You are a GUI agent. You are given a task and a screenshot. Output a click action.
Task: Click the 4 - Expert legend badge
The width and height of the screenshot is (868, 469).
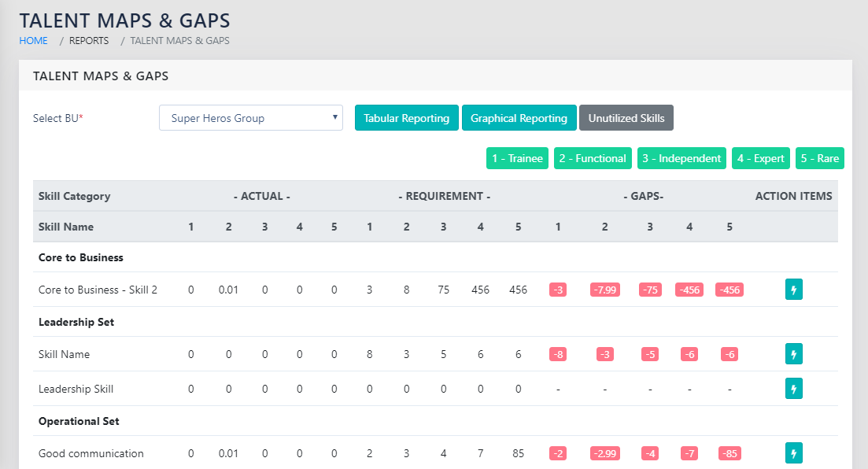click(760, 158)
